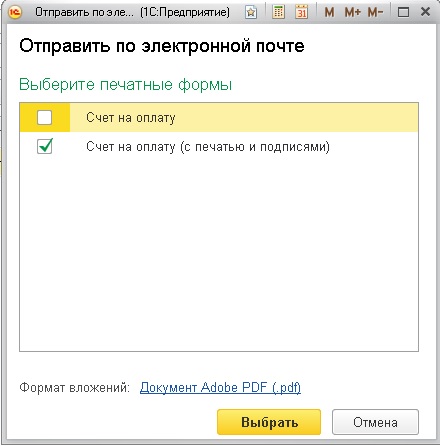
Task: Maximize the dialog window
Action: pos(403,13)
